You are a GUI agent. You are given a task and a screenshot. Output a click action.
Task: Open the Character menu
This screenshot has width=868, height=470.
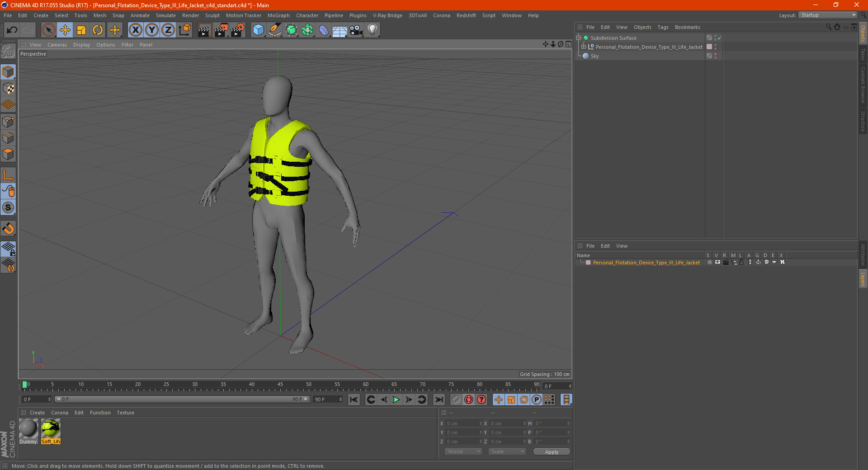pyautogui.click(x=307, y=15)
